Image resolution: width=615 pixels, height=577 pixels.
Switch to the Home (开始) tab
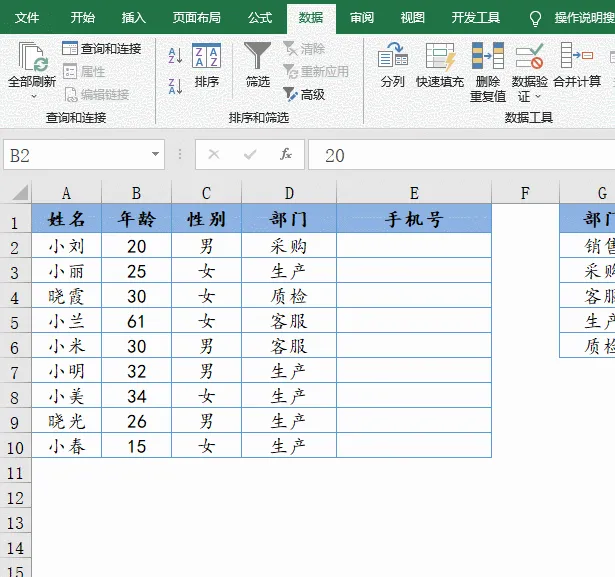(x=83, y=18)
